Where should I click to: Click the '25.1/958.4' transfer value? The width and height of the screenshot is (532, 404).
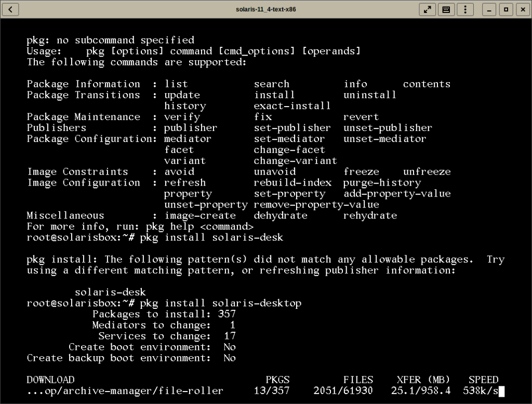pos(421,391)
